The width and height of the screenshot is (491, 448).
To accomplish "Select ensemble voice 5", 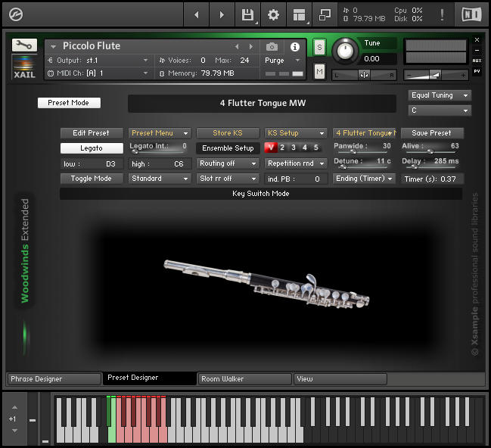I will pos(316,148).
